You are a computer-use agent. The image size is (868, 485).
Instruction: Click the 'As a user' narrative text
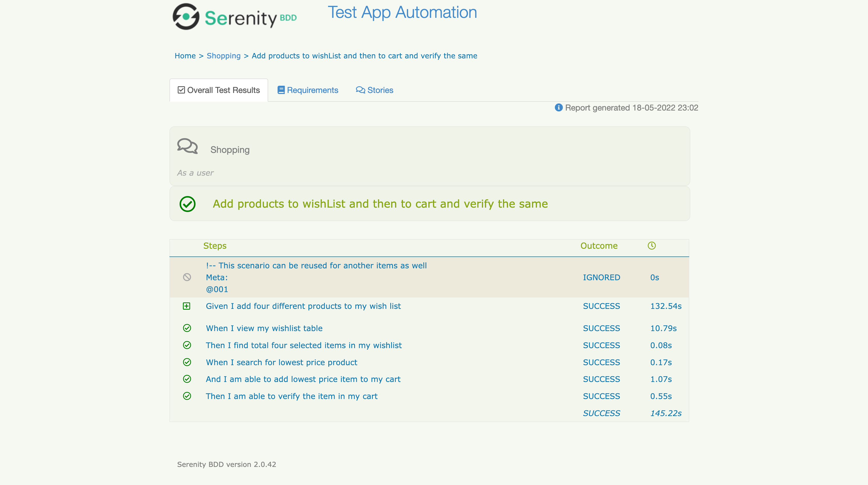point(196,173)
